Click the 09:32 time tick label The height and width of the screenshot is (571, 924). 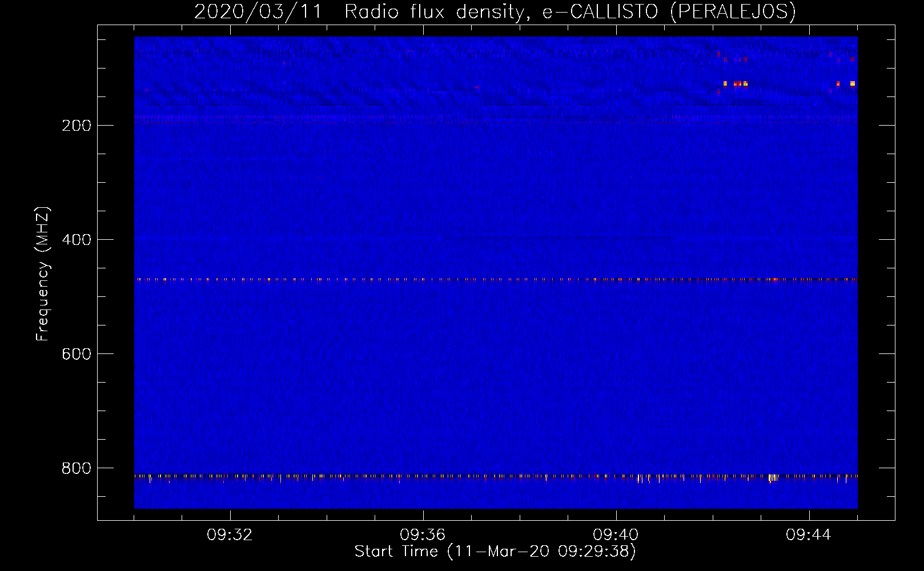[230, 535]
